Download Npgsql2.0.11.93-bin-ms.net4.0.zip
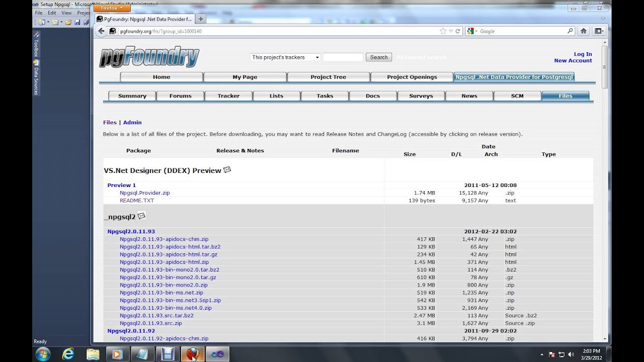This screenshot has height=362, width=644. (x=166, y=308)
